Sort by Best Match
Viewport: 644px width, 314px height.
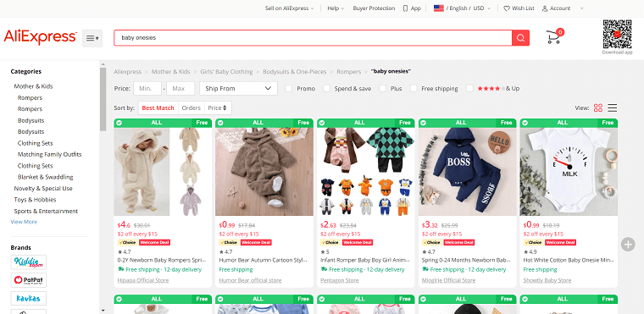[x=158, y=108]
